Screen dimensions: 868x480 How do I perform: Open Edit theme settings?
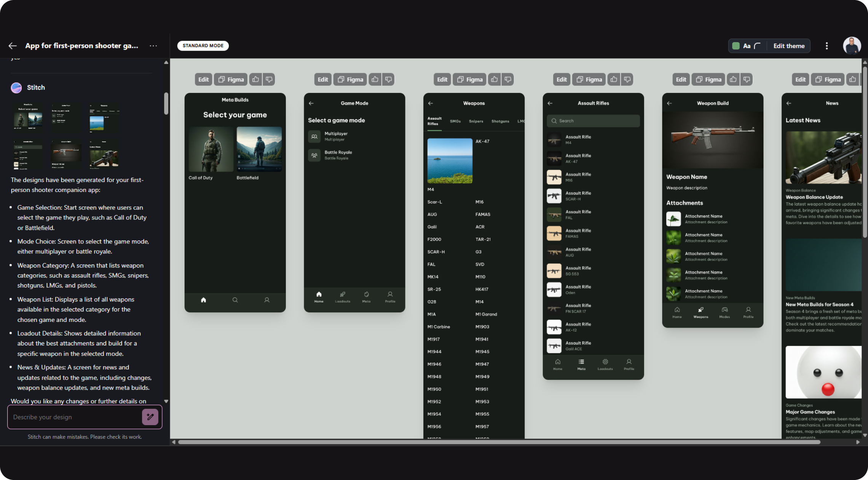click(x=789, y=46)
